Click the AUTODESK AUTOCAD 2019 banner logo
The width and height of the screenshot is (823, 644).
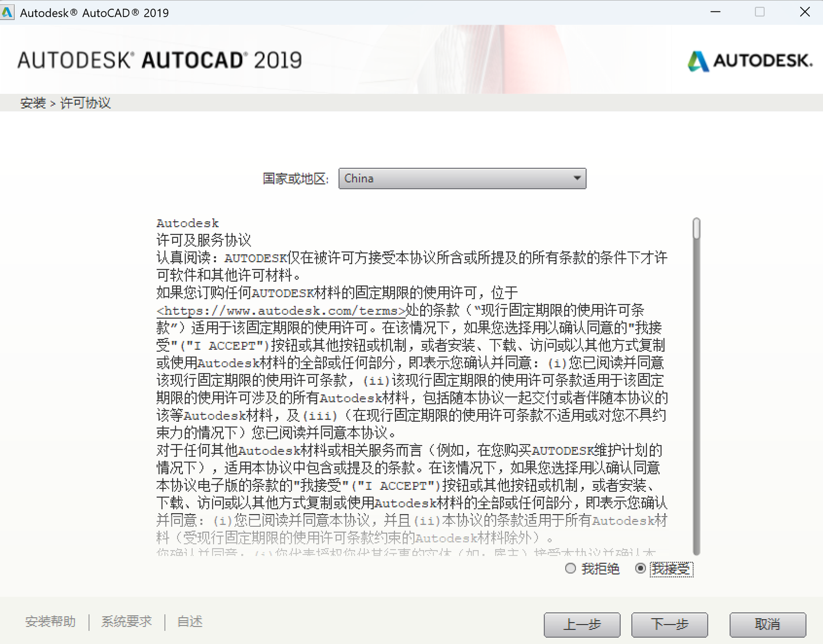click(x=159, y=59)
